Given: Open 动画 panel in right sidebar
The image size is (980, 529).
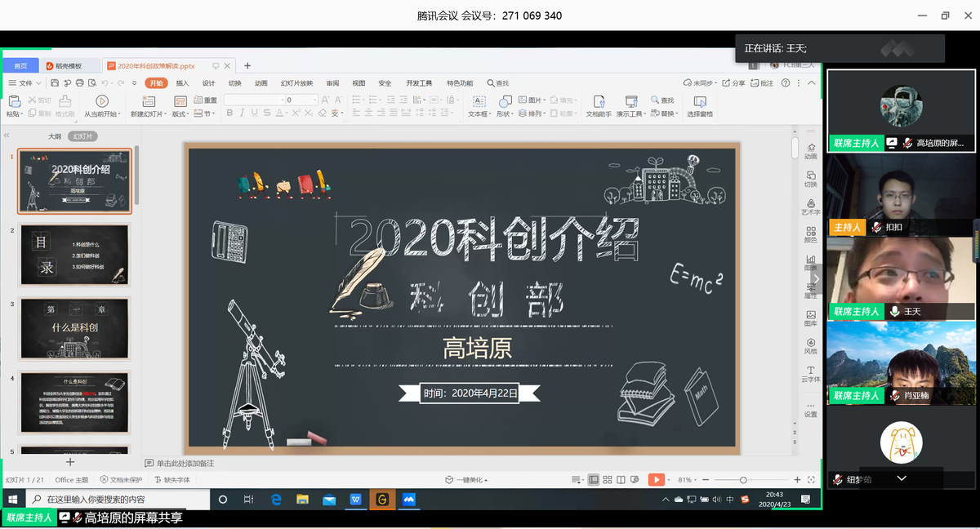Looking at the screenshot, I should [810, 149].
